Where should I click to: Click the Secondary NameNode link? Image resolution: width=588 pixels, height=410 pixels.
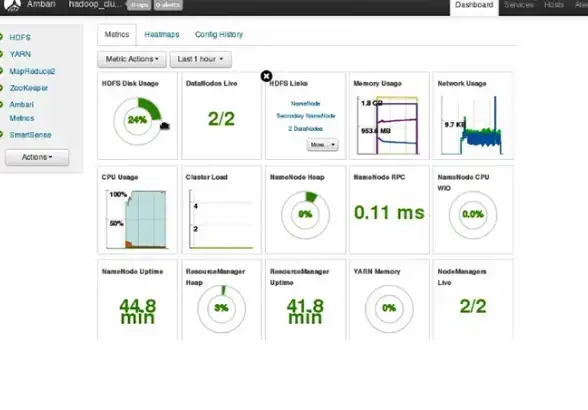(x=306, y=116)
